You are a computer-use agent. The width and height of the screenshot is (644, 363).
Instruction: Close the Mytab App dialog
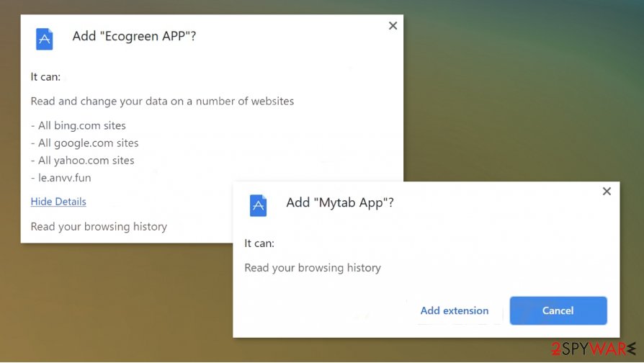coord(607,192)
